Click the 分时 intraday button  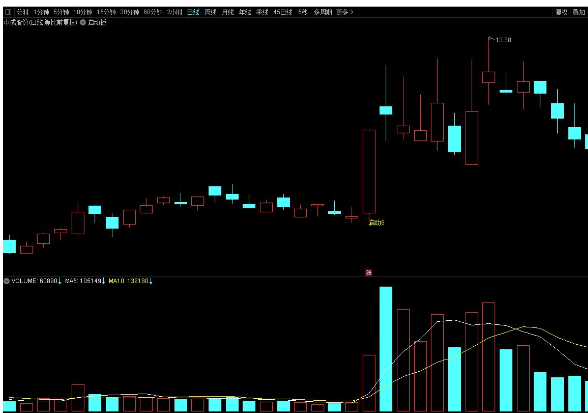[x=23, y=12]
